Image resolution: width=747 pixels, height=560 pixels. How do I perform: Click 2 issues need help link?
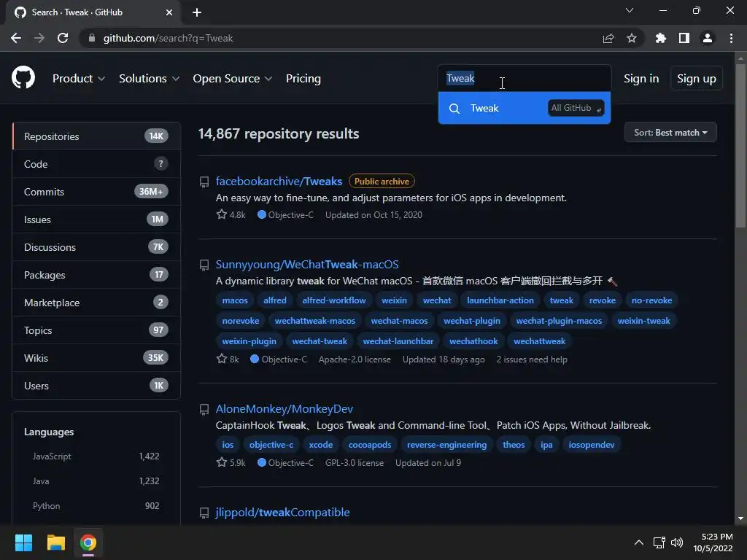[x=532, y=359]
